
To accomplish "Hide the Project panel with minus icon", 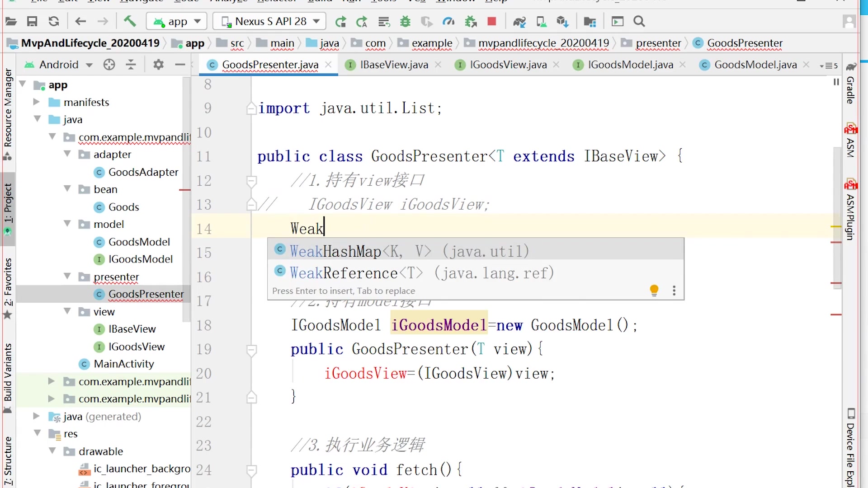I will coord(180,65).
